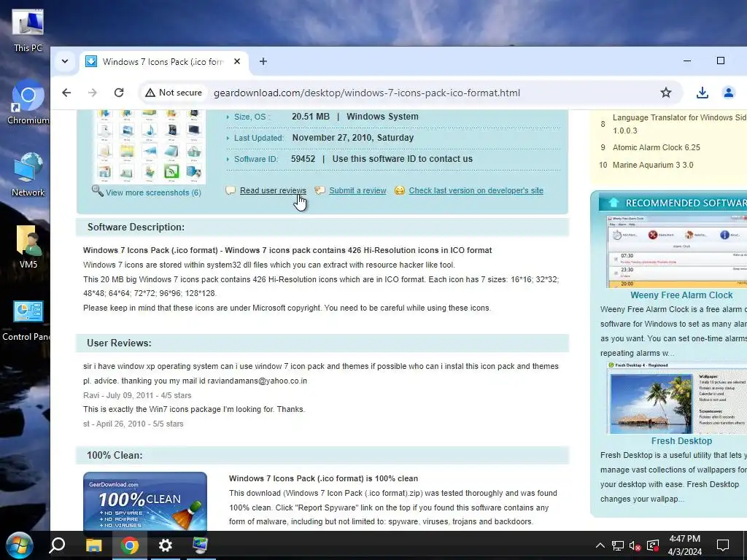747x560 pixels.
Task: Click the muted volume tray icon
Action: point(635,545)
